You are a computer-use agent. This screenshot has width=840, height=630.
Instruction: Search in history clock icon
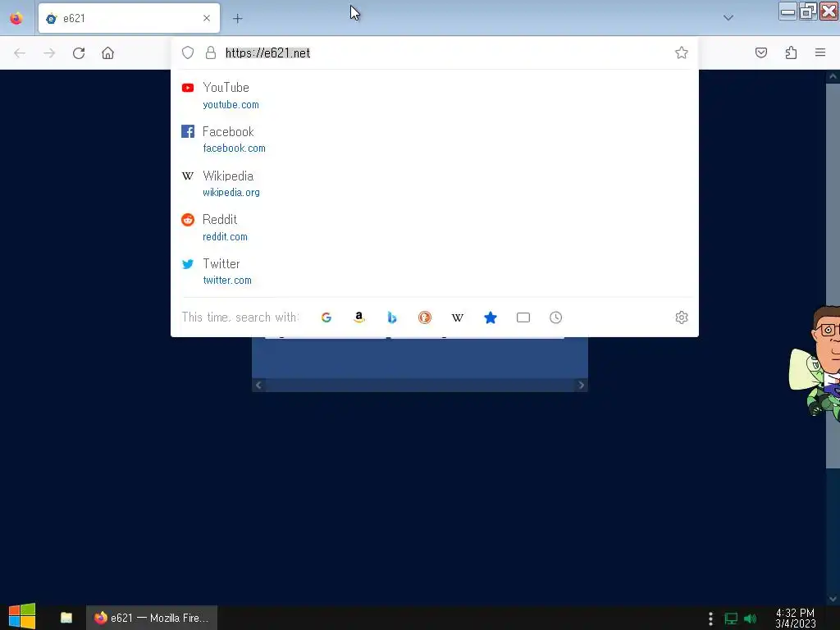[x=555, y=317]
